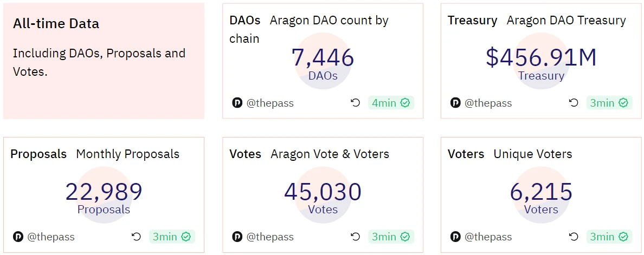This screenshot has width=644, height=255.
Task: Click refresh icon on Votes card
Action: coord(356,237)
